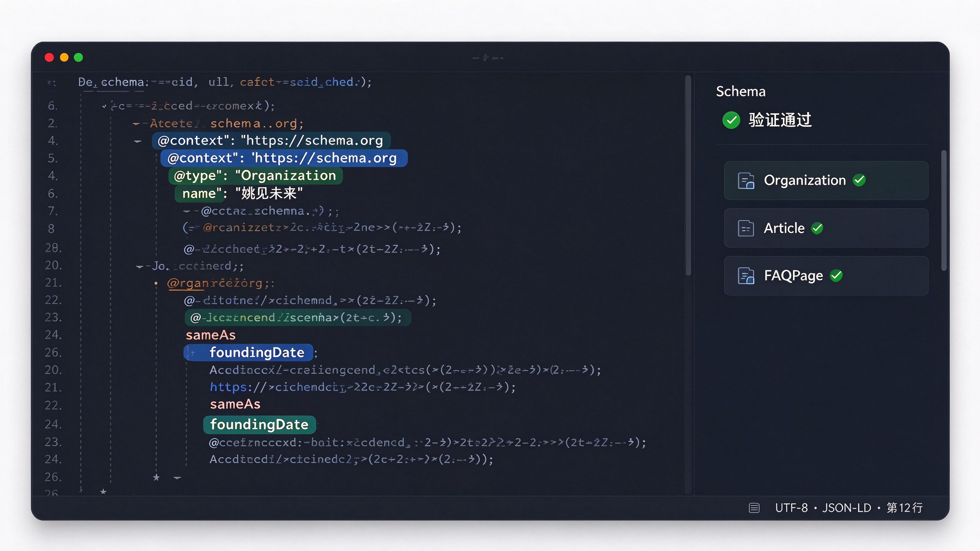Click the Organization schema document icon
Image resolution: width=980 pixels, height=551 pixels.
(746, 180)
